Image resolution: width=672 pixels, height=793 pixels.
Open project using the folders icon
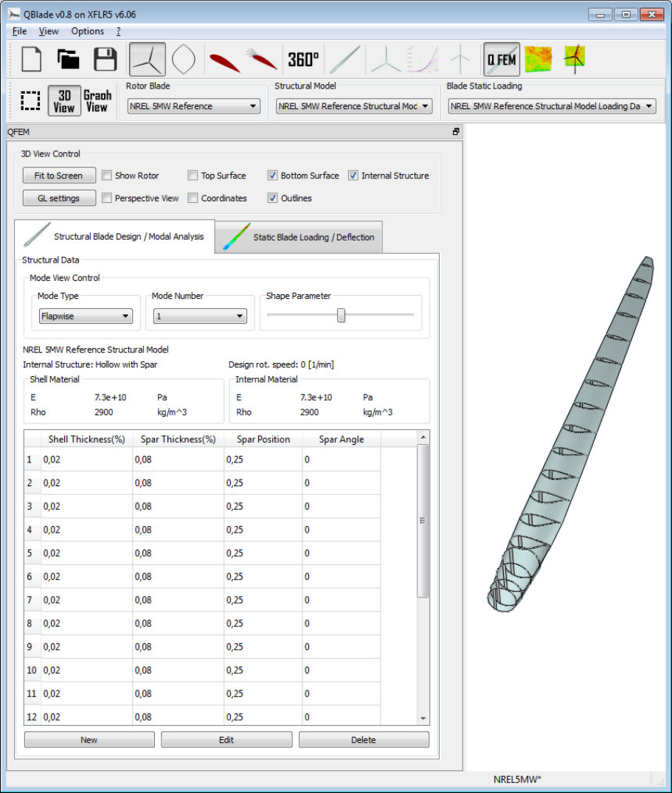tap(69, 59)
